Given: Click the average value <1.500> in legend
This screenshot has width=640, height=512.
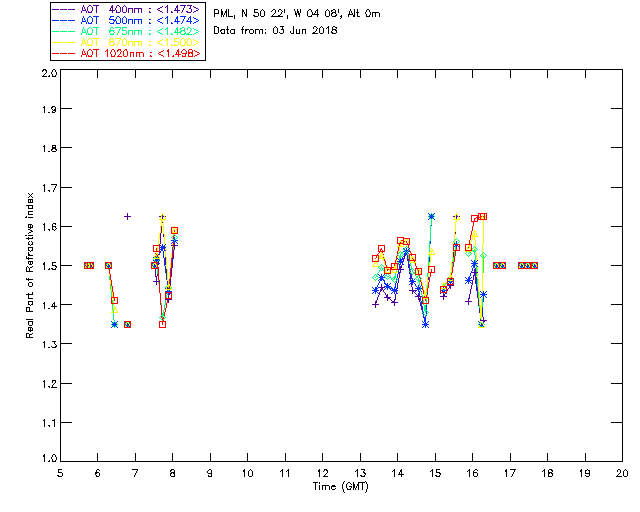Looking at the screenshot, I should coord(178,42).
